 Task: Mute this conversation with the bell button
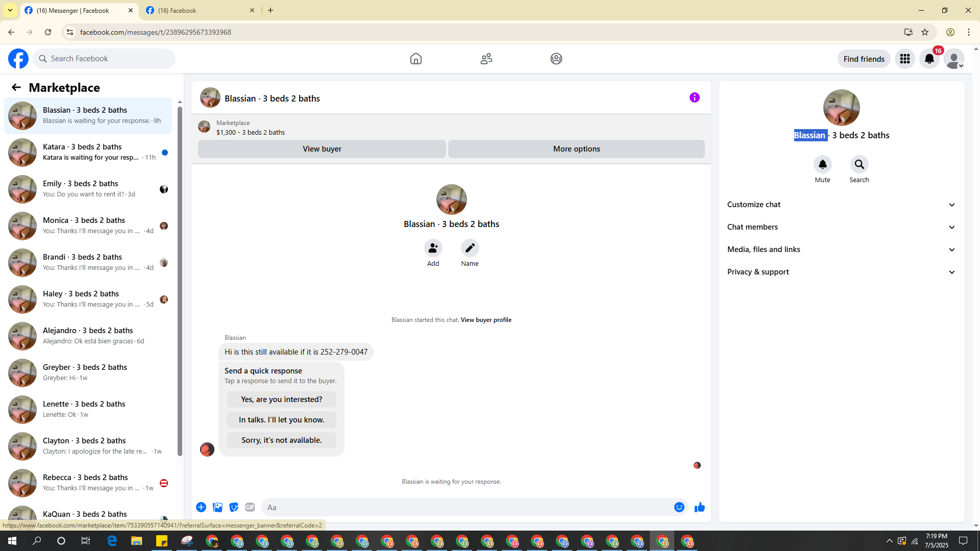tap(822, 164)
